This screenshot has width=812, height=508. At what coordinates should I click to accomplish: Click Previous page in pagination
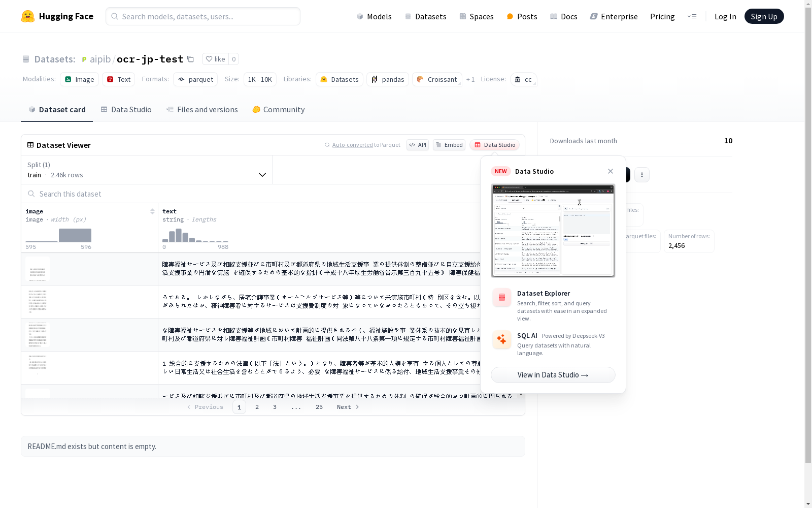click(205, 407)
